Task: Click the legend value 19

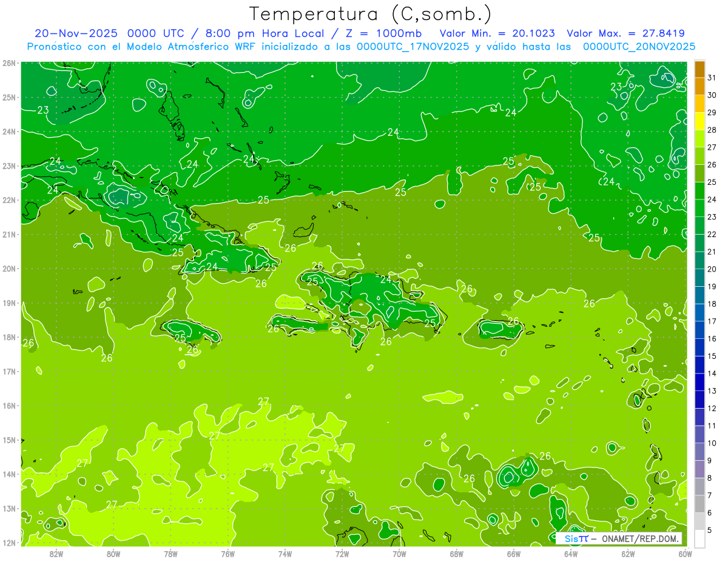Action: point(712,287)
